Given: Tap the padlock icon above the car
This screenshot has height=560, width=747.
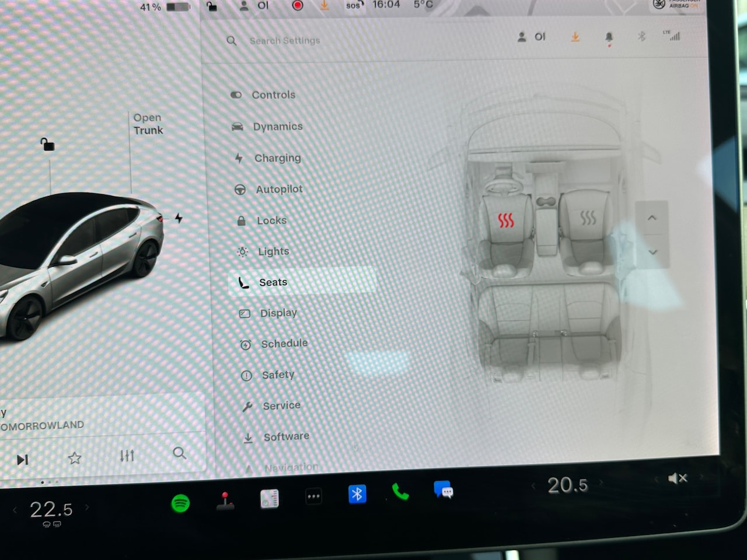Looking at the screenshot, I should tap(47, 144).
